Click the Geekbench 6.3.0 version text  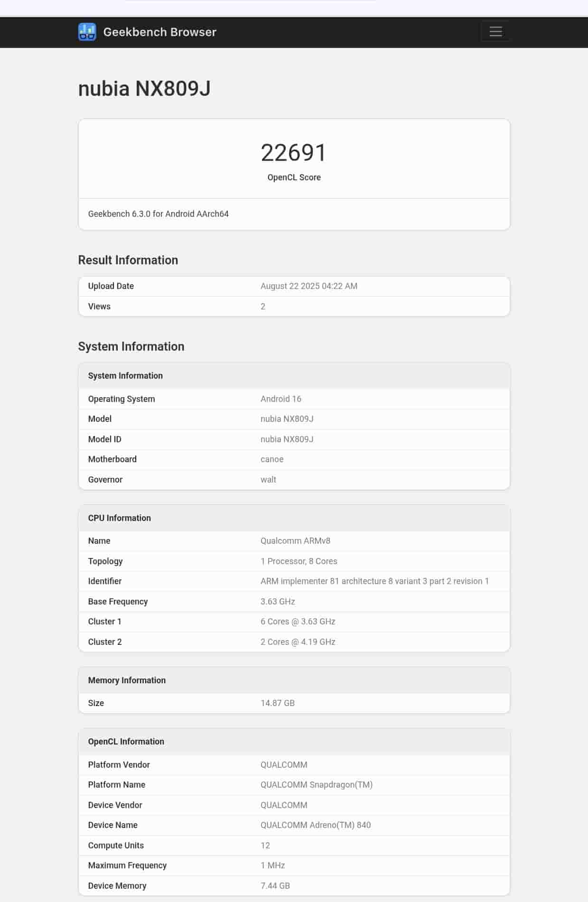pos(158,214)
